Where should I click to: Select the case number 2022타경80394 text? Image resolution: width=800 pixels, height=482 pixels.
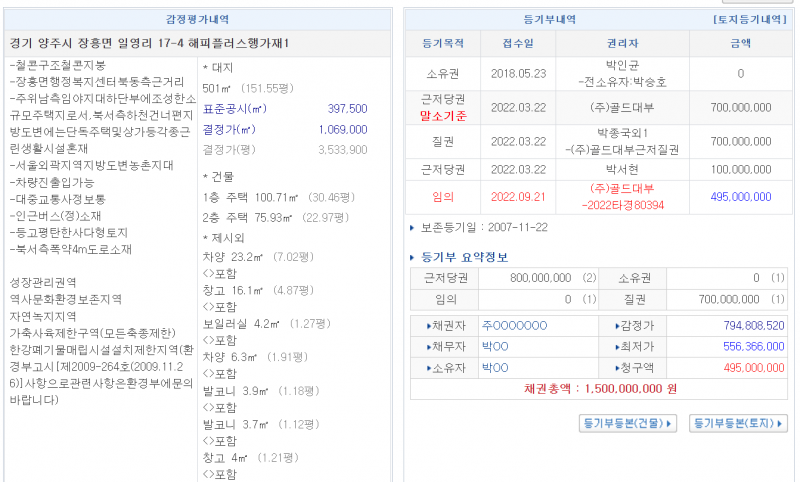click(622, 205)
